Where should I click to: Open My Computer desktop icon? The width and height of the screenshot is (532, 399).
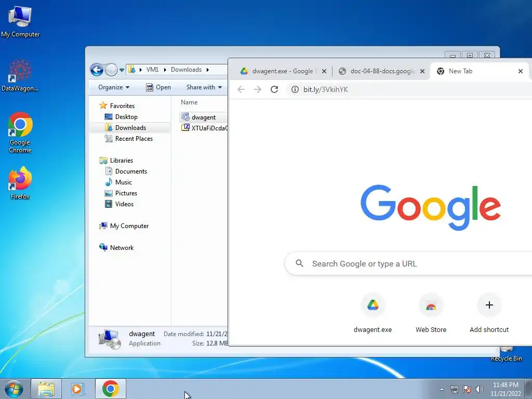tap(20, 21)
